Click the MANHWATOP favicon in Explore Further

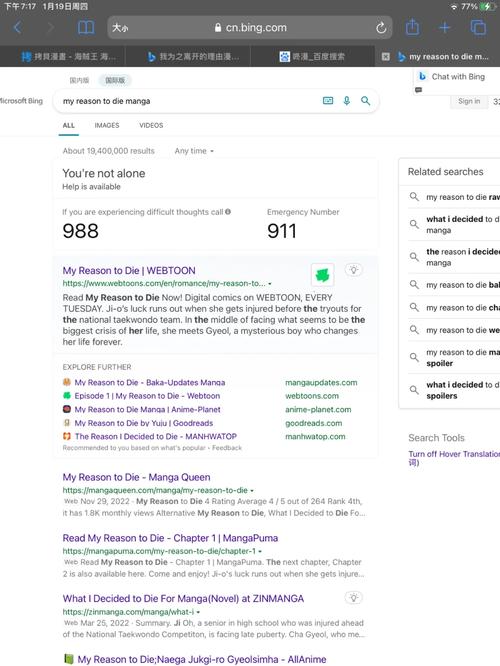(x=67, y=436)
